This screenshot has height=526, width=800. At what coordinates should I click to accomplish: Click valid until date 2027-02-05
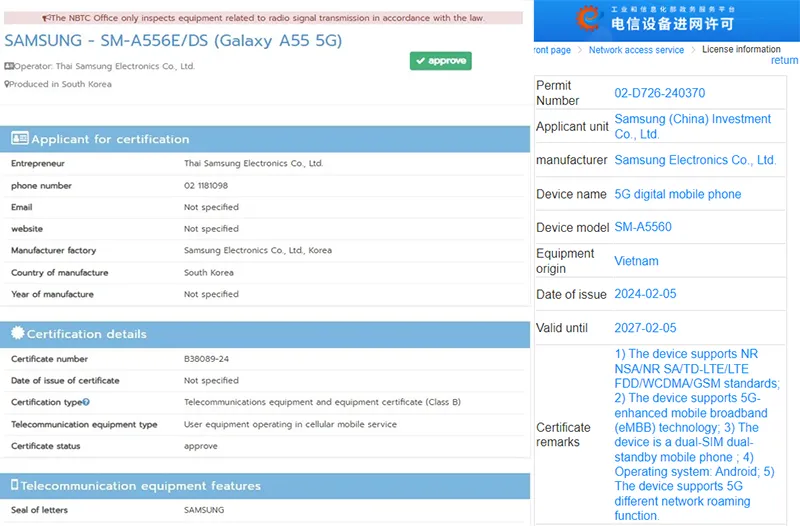pyautogui.click(x=645, y=328)
